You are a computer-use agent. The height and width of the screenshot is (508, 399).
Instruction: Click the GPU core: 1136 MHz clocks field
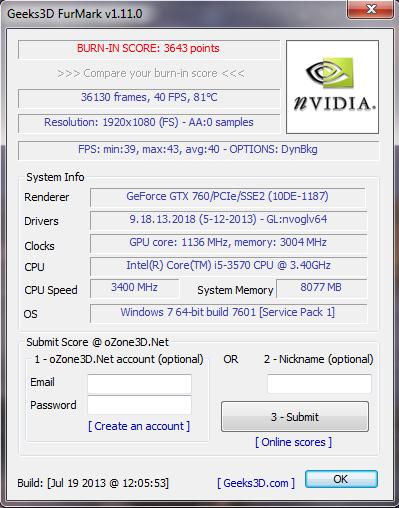click(228, 243)
